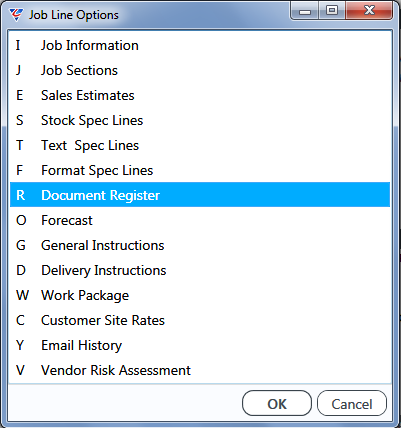Minimize the Job Line Options window

pos(305,11)
